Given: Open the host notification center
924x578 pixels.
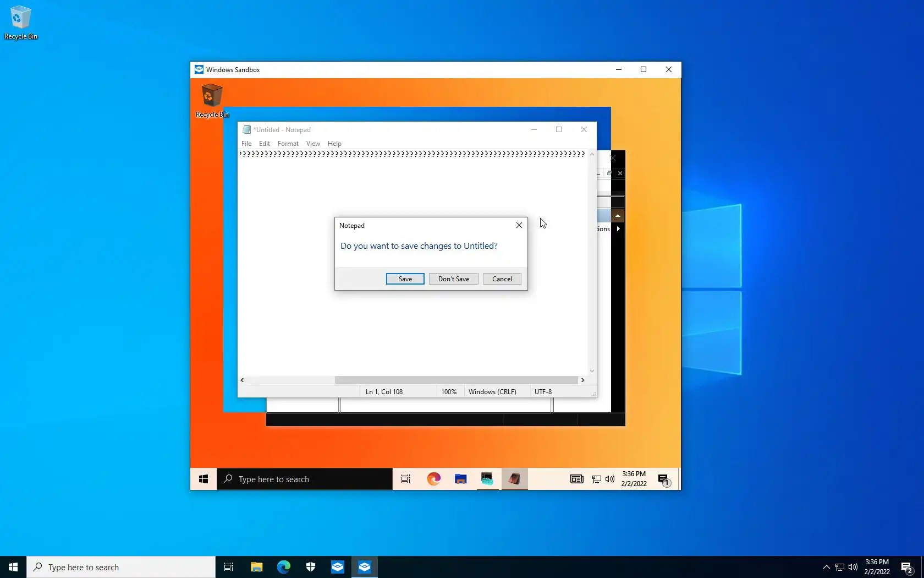Looking at the screenshot, I should point(907,567).
